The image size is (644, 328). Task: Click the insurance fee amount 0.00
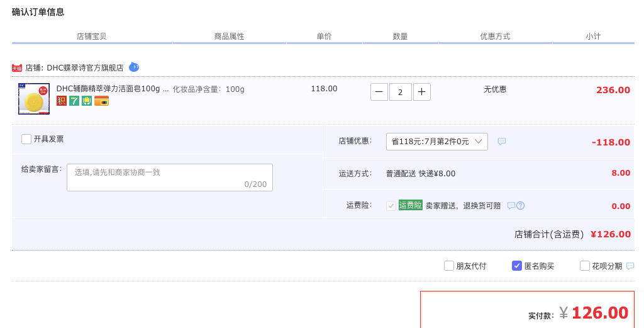point(621,206)
